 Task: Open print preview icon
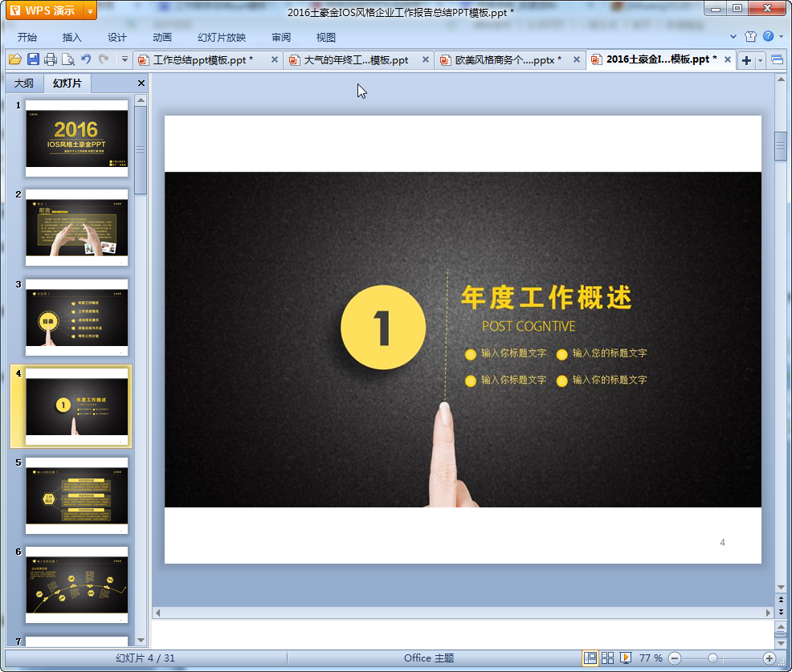coord(68,59)
